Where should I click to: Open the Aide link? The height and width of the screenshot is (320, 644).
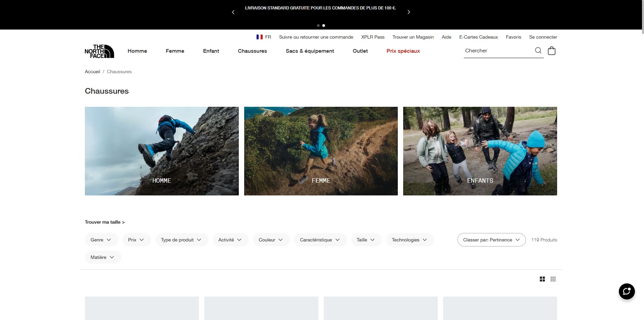446,37
